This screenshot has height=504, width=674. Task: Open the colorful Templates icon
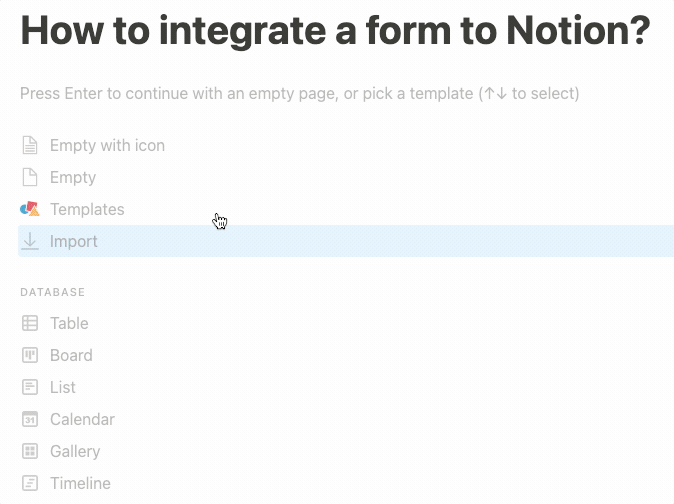click(x=30, y=209)
